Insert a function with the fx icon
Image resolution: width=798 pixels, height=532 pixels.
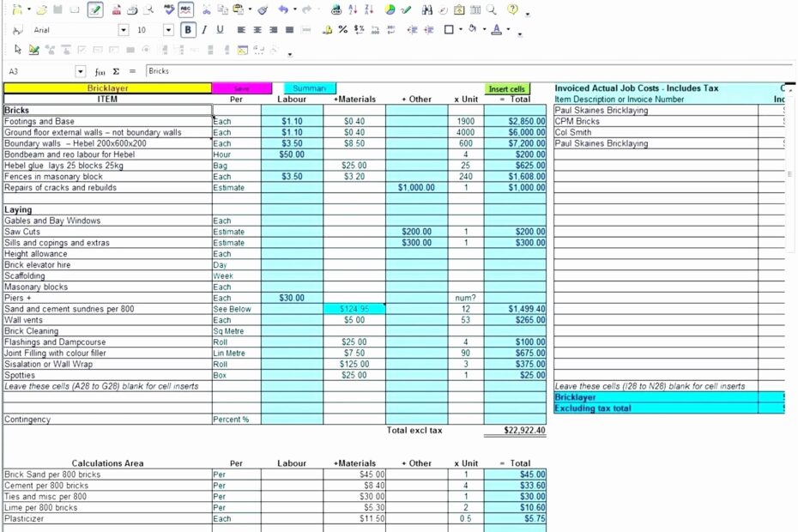100,71
